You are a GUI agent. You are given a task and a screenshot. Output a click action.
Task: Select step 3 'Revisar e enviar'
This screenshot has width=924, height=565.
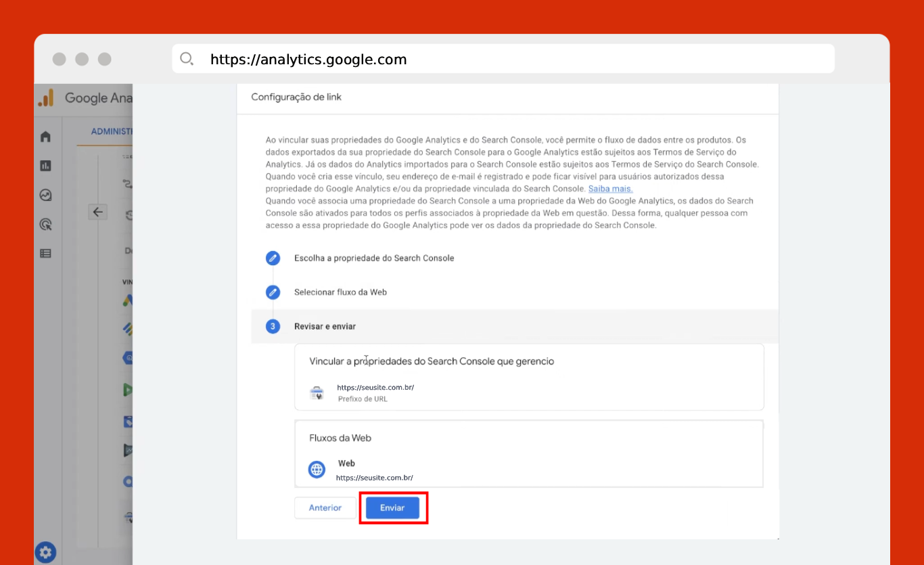pyautogui.click(x=273, y=326)
